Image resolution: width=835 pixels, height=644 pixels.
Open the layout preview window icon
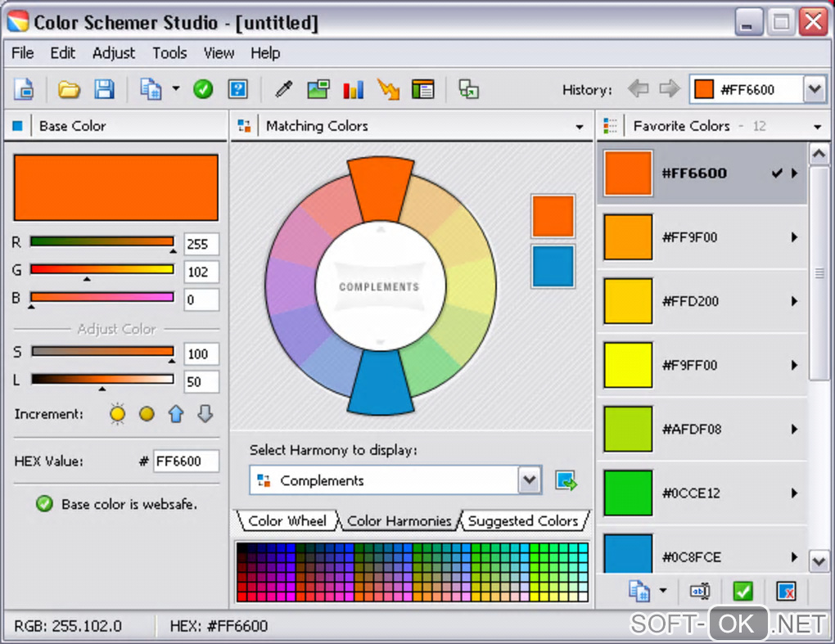(423, 89)
